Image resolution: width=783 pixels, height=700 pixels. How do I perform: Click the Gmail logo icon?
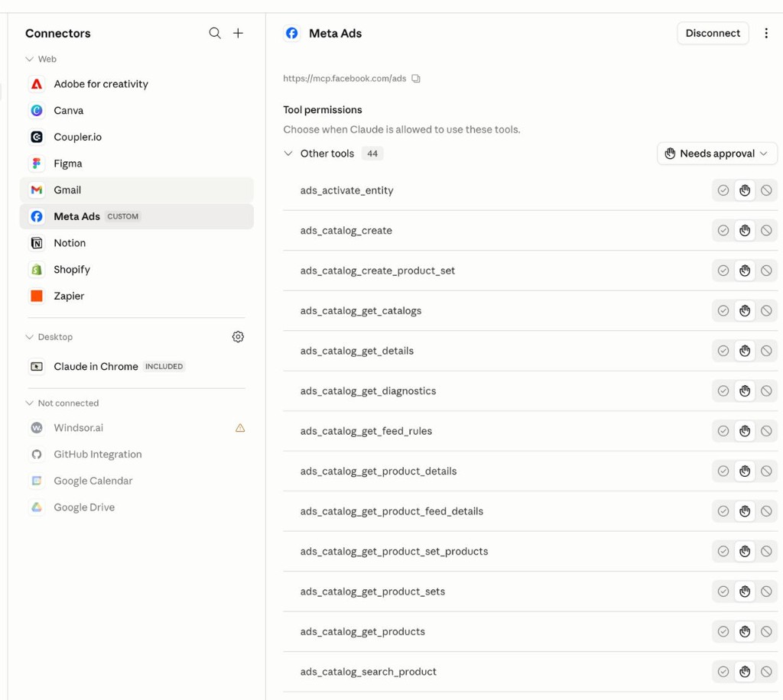(37, 190)
